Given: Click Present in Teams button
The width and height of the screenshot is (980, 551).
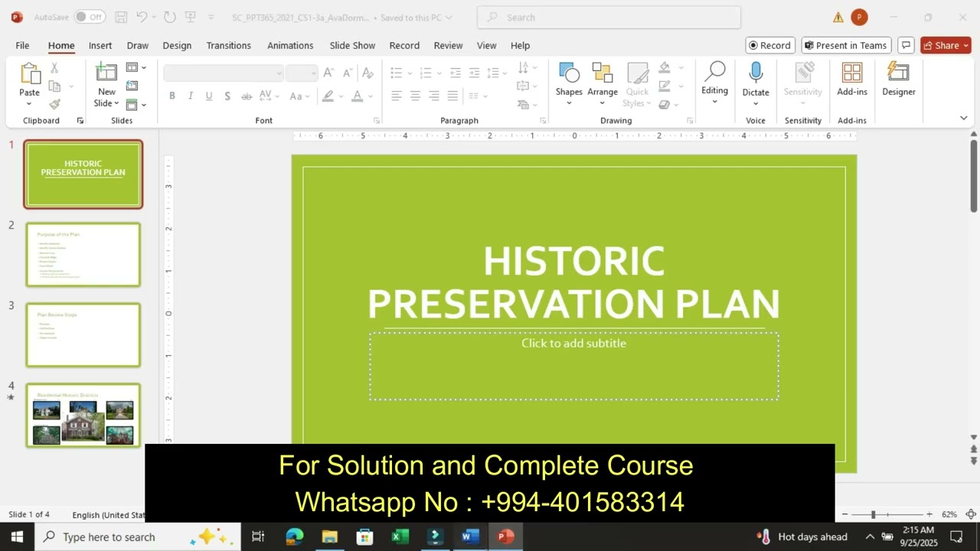Looking at the screenshot, I should [846, 45].
